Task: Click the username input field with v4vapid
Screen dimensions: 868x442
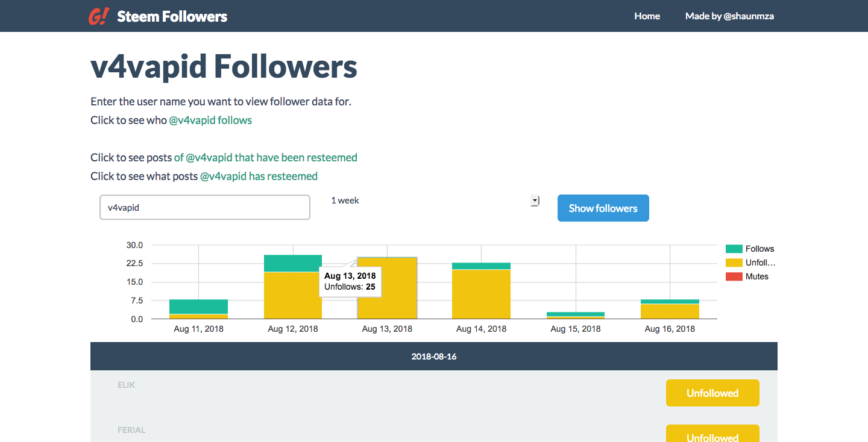Action: tap(205, 207)
